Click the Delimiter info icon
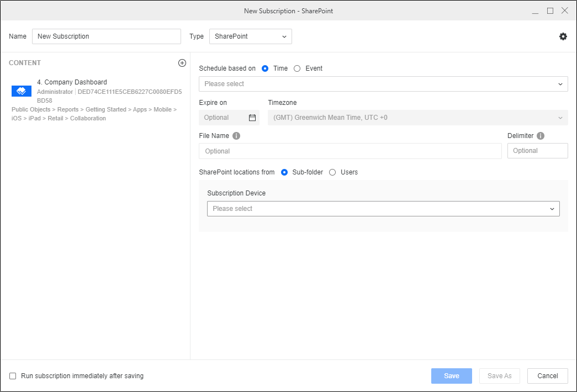The height and width of the screenshot is (392, 577). point(541,136)
